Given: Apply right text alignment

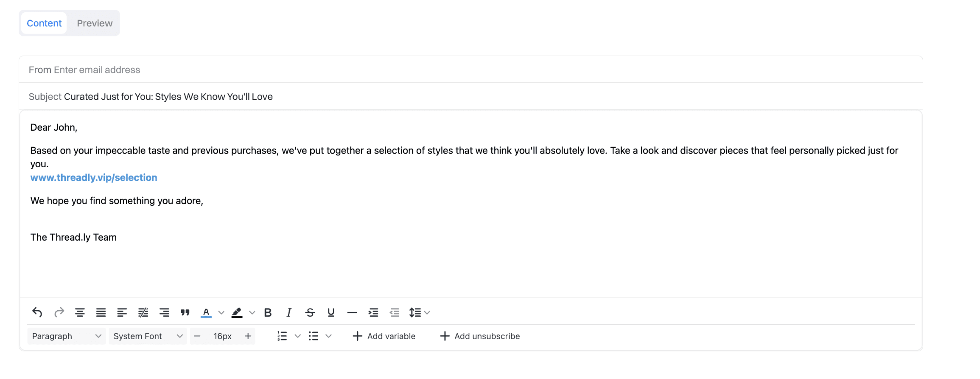Looking at the screenshot, I should (x=165, y=312).
